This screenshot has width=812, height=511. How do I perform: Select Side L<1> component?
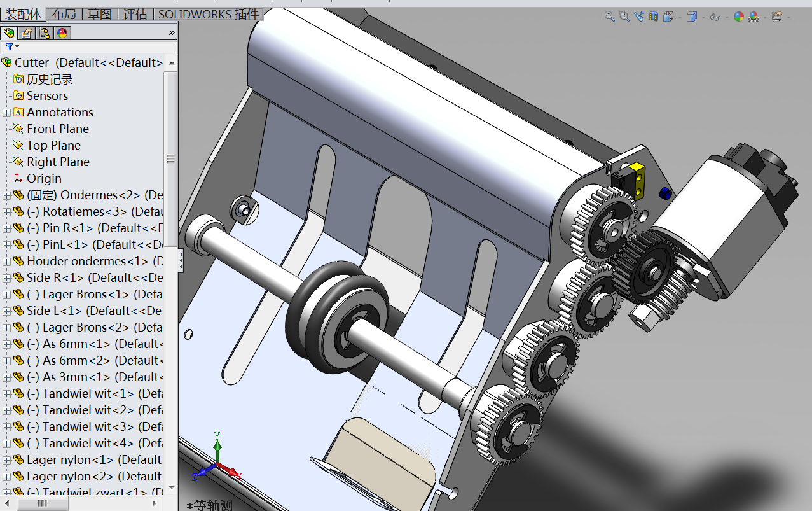[x=95, y=311]
